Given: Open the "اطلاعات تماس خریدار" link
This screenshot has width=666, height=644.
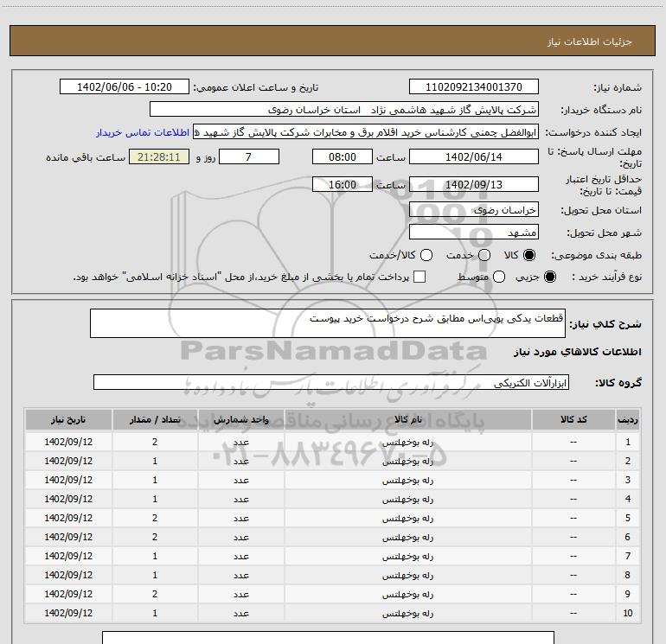Looking at the screenshot, I should click(x=141, y=133).
